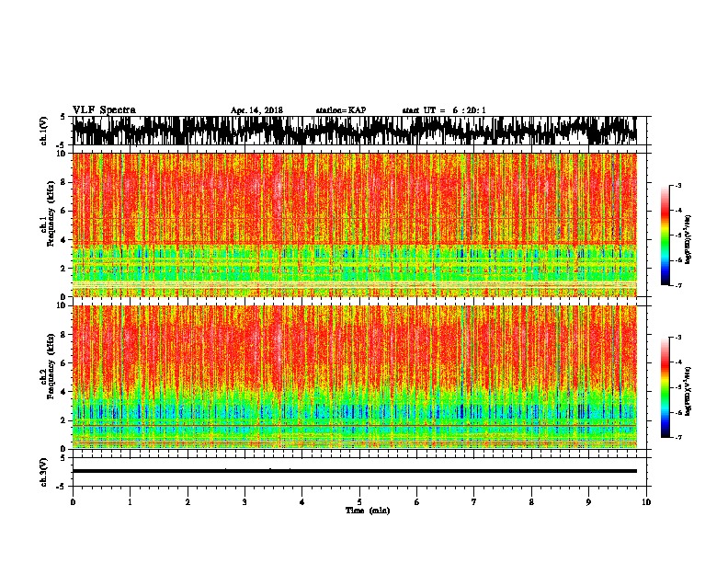728x563 pixels.
Task: Click the "2" minute tick label
Action: click(188, 501)
